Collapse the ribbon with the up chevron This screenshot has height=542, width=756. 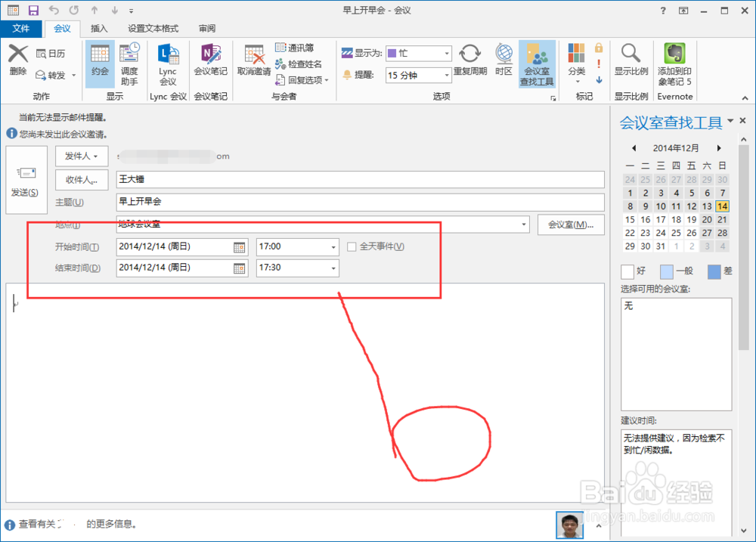pos(745,98)
